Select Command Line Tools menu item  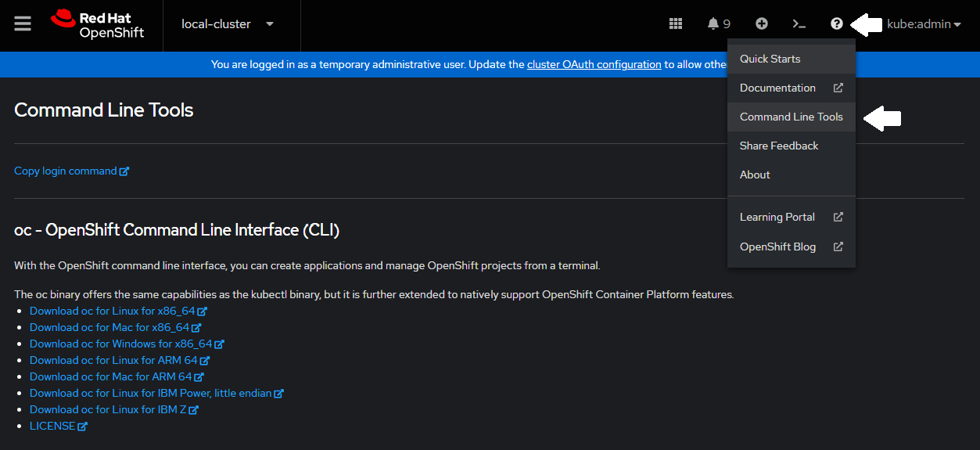pyautogui.click(x=792, y=117)
